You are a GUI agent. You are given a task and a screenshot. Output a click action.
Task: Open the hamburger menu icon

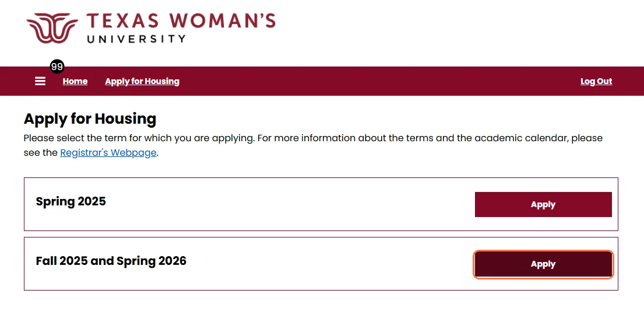40,81
